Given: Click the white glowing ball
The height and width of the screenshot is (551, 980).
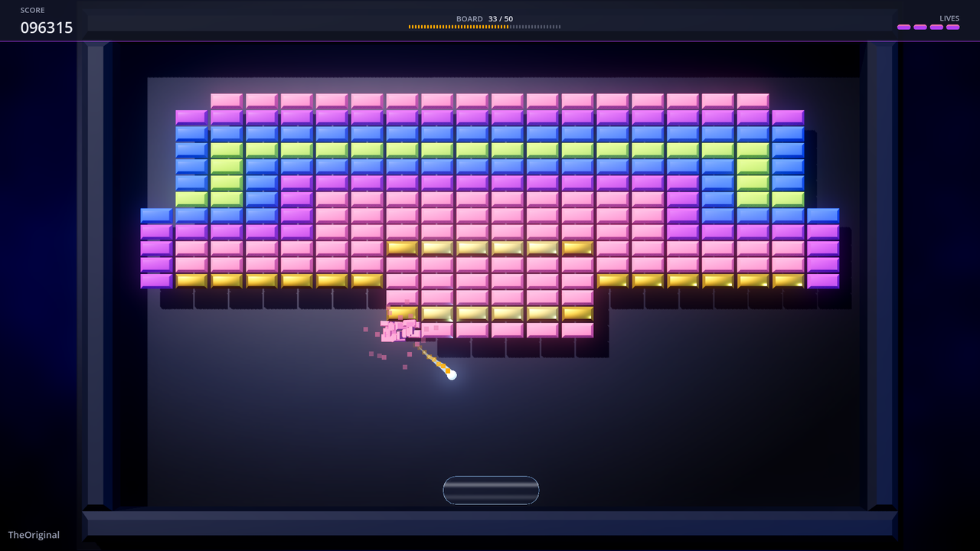Looking at the screenshot, I should 452,375.
